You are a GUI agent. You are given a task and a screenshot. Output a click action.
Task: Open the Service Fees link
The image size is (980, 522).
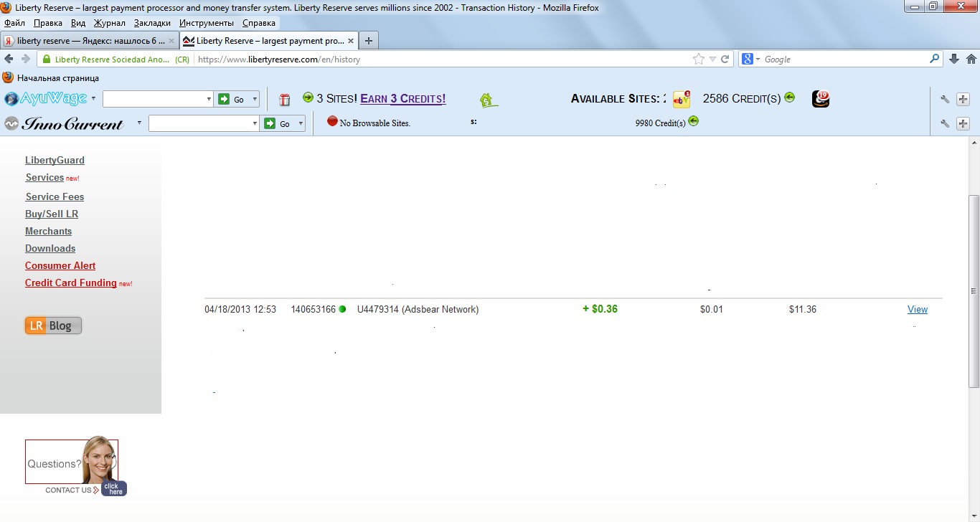[x=55, y=196]
